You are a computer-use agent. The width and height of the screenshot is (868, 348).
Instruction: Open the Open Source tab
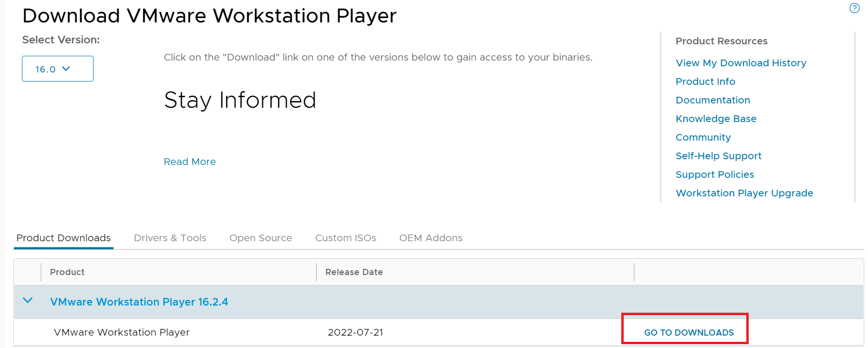(x=261, y=238)
